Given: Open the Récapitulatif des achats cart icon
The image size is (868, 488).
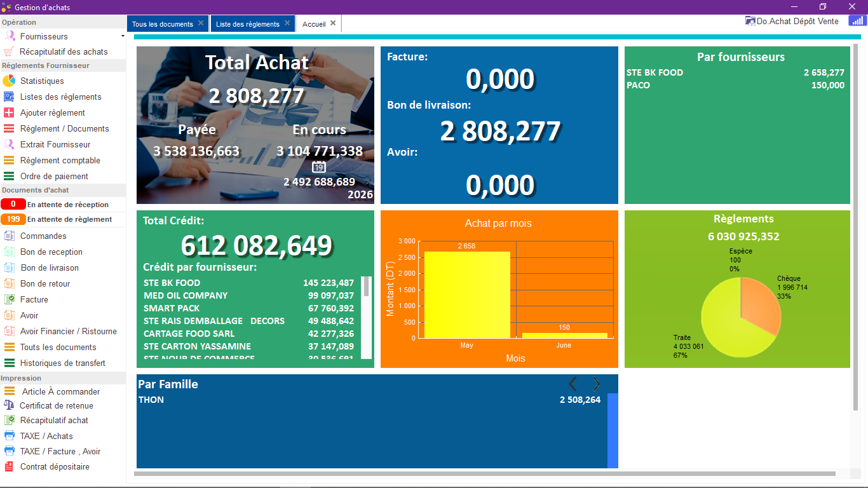Looking at the screenshot, I should 9,51.
